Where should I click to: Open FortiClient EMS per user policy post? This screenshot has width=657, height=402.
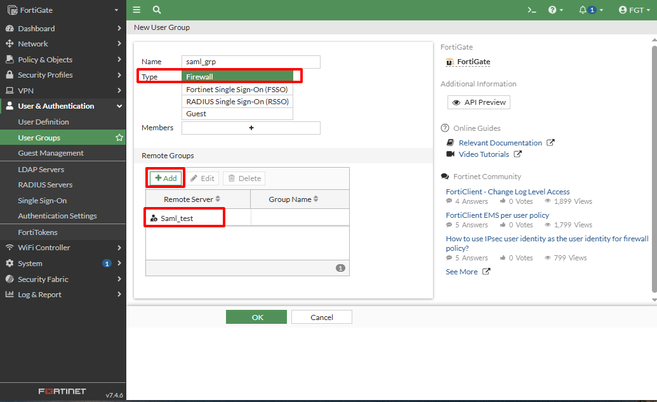[497, 215]
